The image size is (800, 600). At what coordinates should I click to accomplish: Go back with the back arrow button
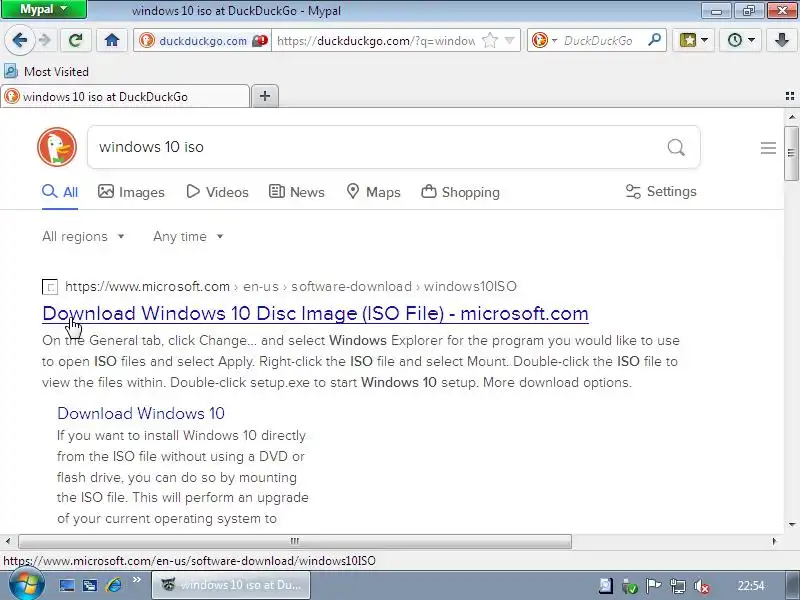pos(19,40)
